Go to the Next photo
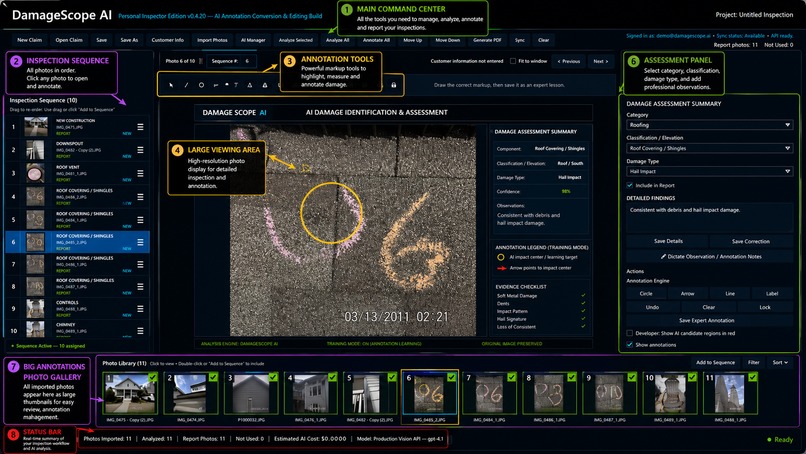 coord(600,61)
